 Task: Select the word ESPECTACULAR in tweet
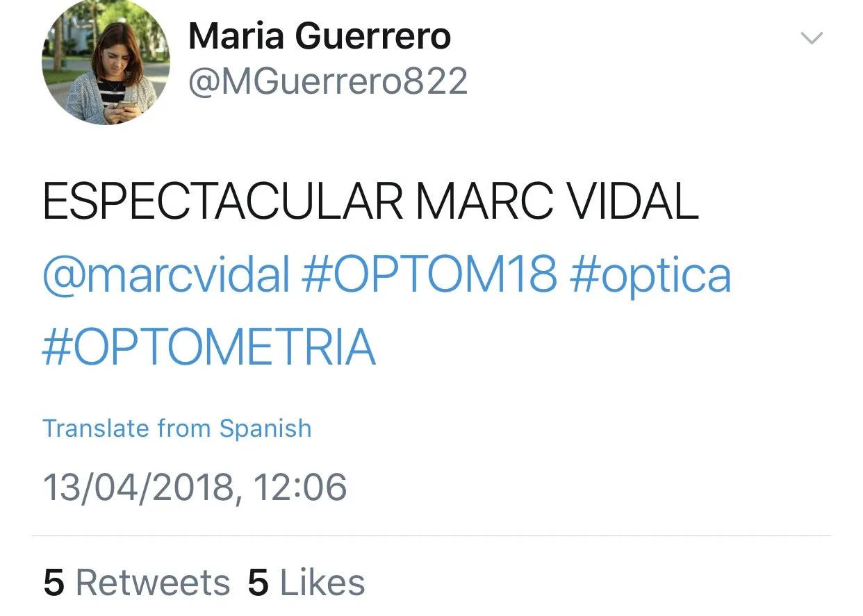tap(222, 202)
